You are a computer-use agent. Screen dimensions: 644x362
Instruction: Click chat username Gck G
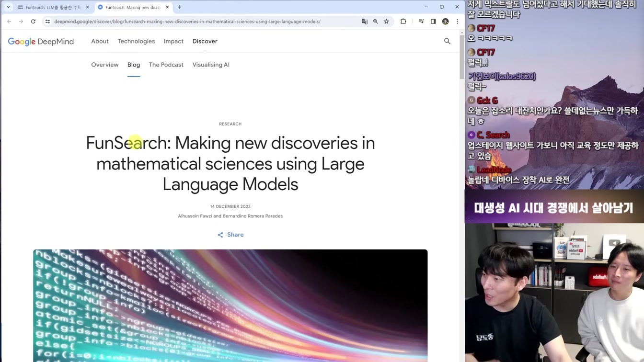[x=487, y=101]
